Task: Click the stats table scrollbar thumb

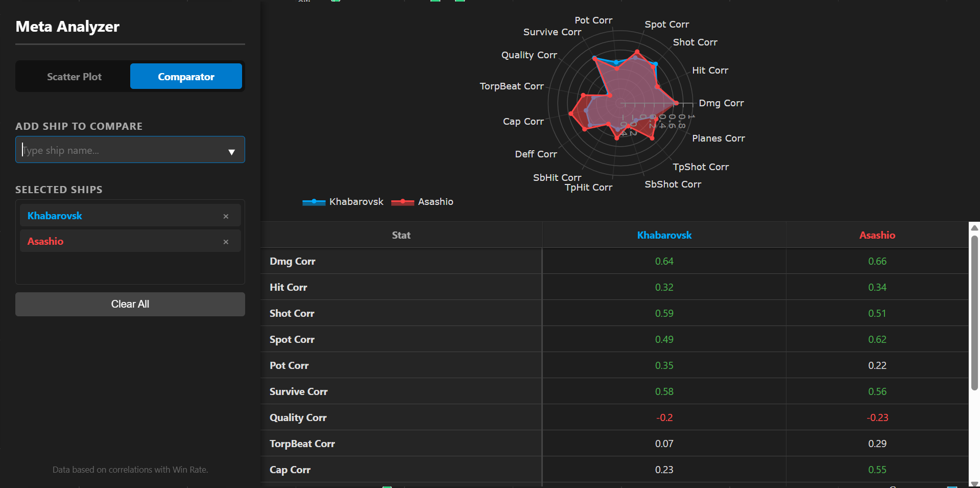Action: (x=974, y=312)
